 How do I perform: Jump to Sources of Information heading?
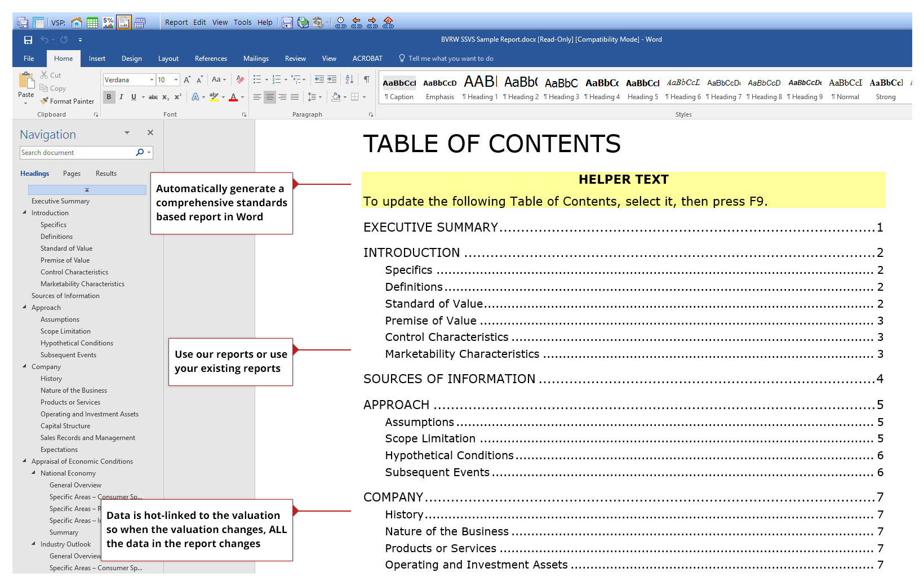coord(65,295)
